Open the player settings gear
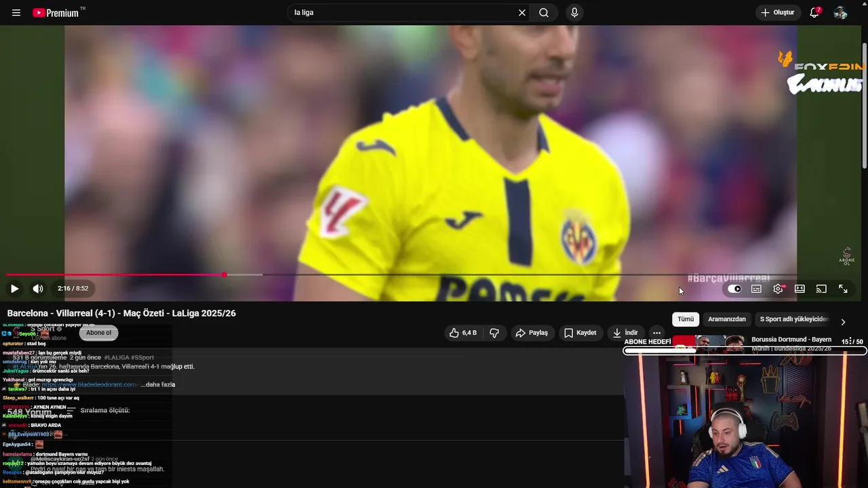 pos(778,289)
